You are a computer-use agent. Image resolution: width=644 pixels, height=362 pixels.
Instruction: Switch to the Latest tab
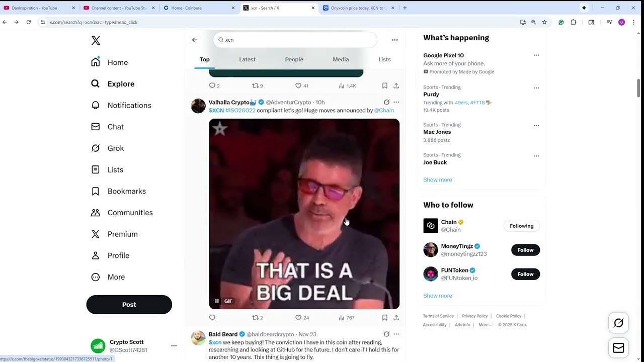247,59
